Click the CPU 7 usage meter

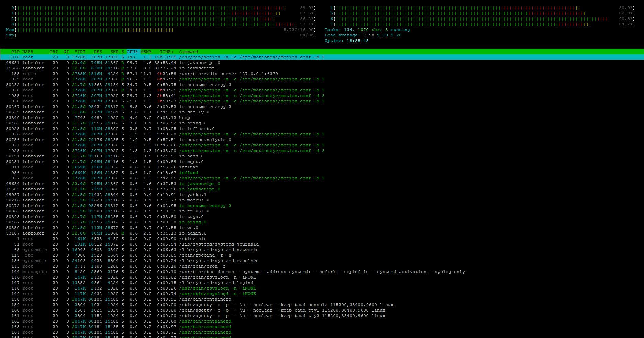482,24
